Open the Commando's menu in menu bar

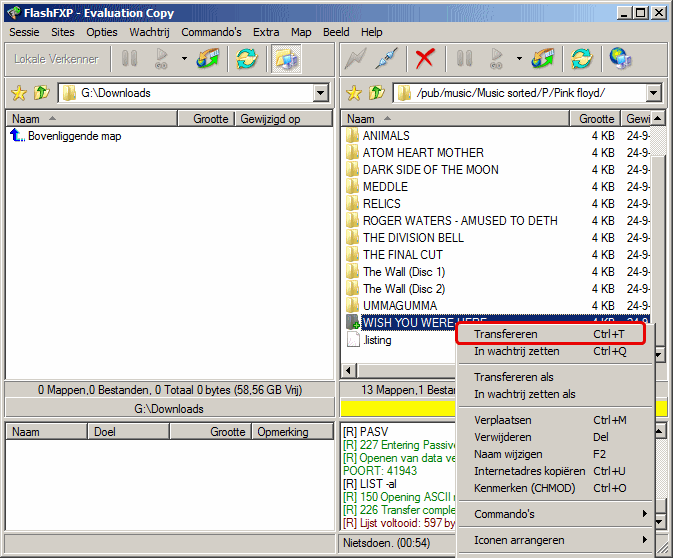click(x=211, y=32)
